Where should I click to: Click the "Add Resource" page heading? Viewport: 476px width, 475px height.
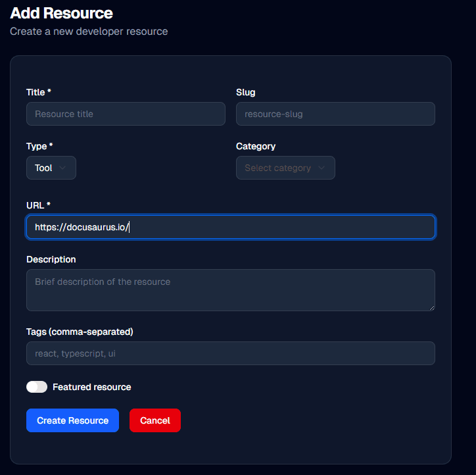61,12
